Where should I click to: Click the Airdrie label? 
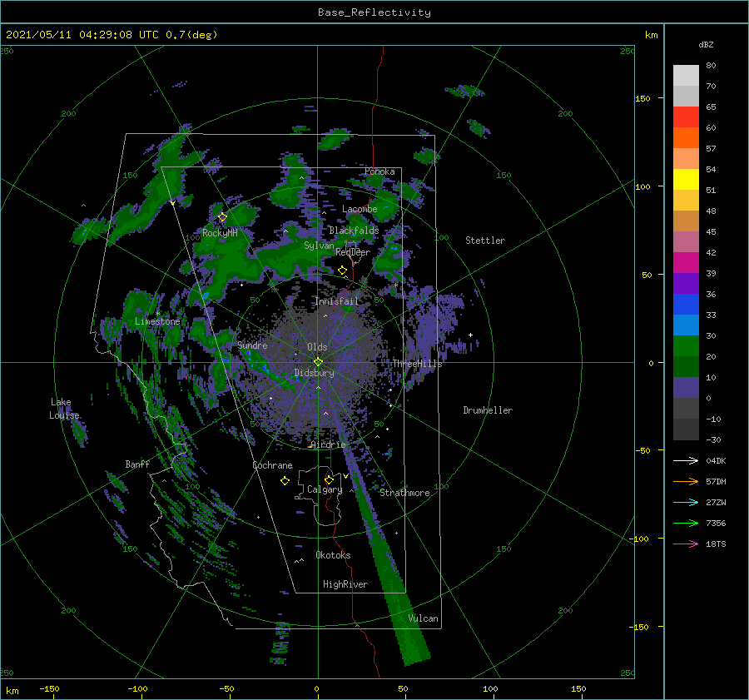[x=328, y=444]
